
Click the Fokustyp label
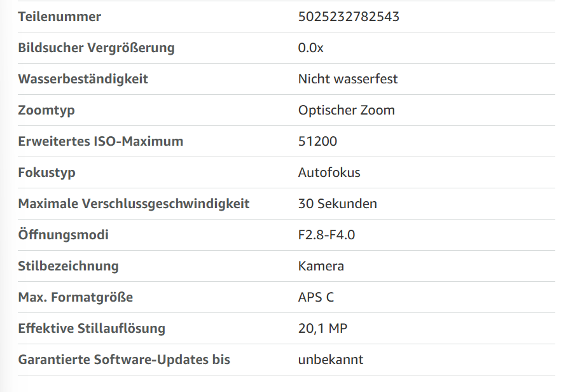[x=47, y=172]
